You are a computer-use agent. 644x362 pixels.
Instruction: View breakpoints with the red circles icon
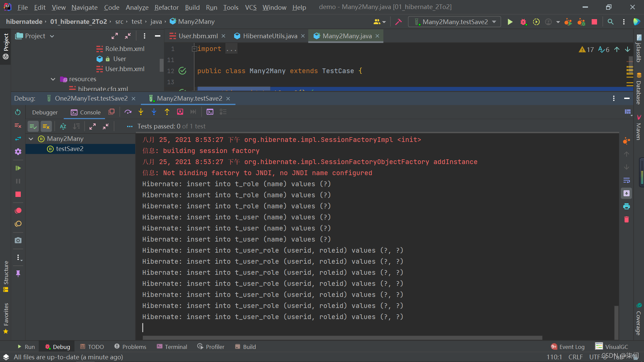pyautogui.click(x=18, y=211)
